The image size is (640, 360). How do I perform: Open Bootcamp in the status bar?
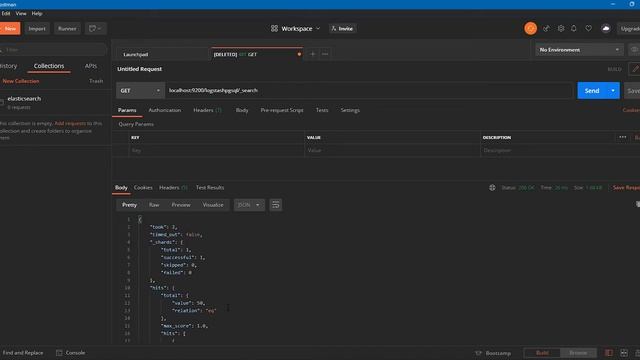493,353
